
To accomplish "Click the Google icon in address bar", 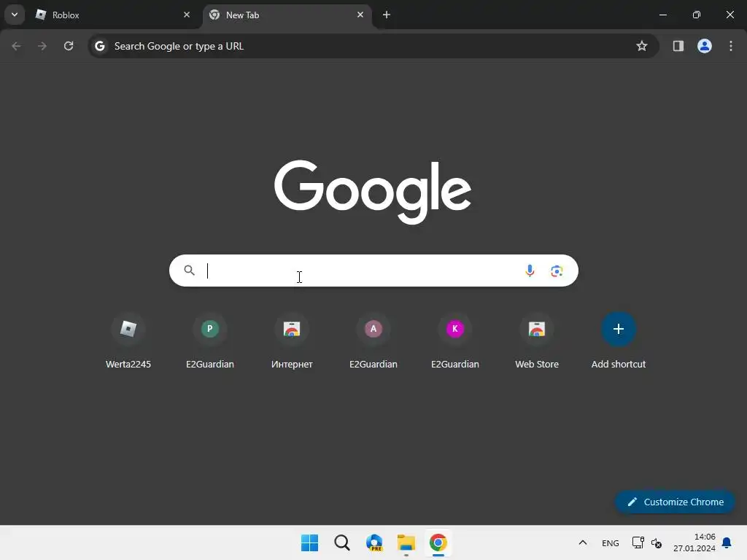I will pyautogui.click(x=99, y=46).
